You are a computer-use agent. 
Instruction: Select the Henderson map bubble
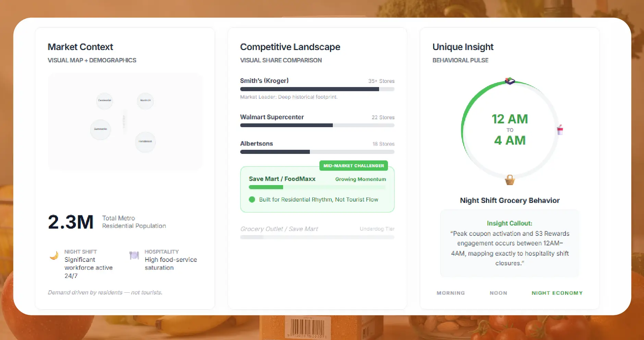[x=145, y=142]
